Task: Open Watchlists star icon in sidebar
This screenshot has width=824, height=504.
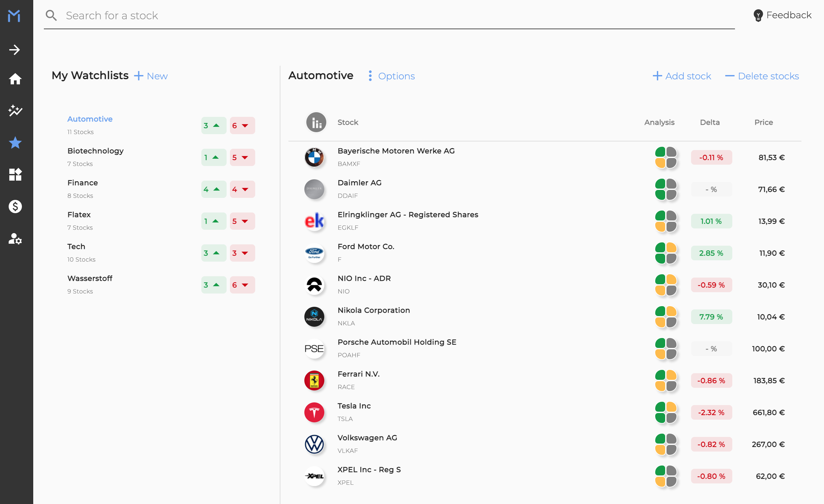Action: [15, 143]
